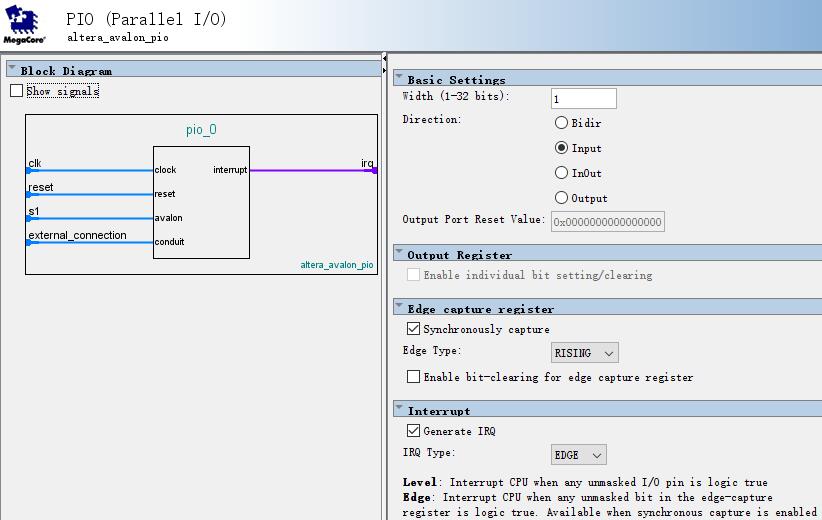Click the conduit port inside block
Image resolution: width=822 pixels, height=520 pixels.
tap(169, 242)
